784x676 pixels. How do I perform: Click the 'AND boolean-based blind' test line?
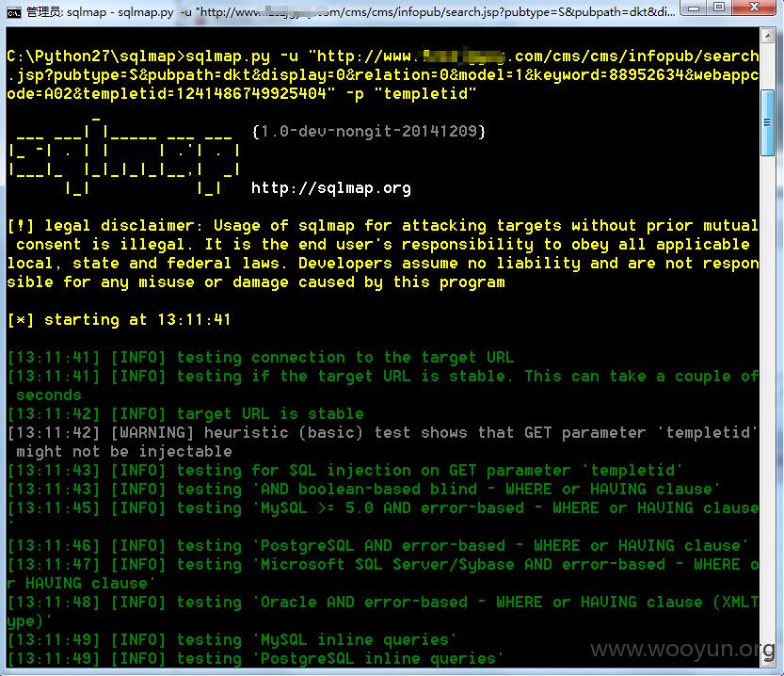click(x=363, y=489)
